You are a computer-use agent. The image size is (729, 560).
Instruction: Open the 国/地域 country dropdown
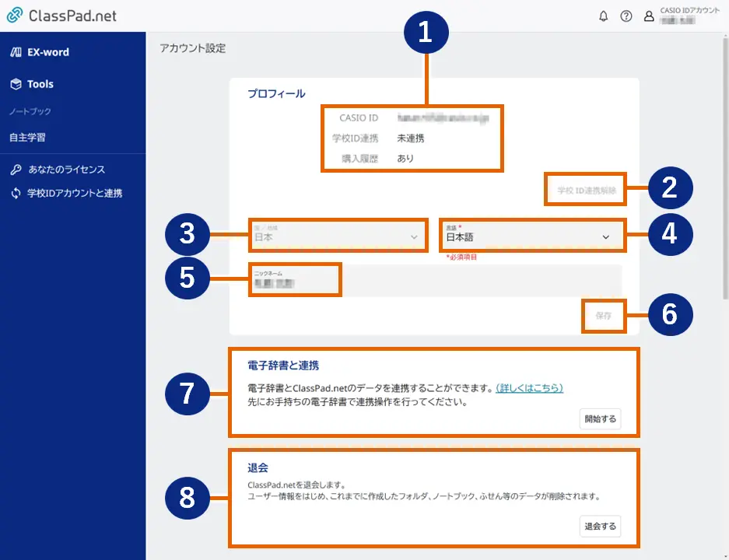(x=338, y=235)
